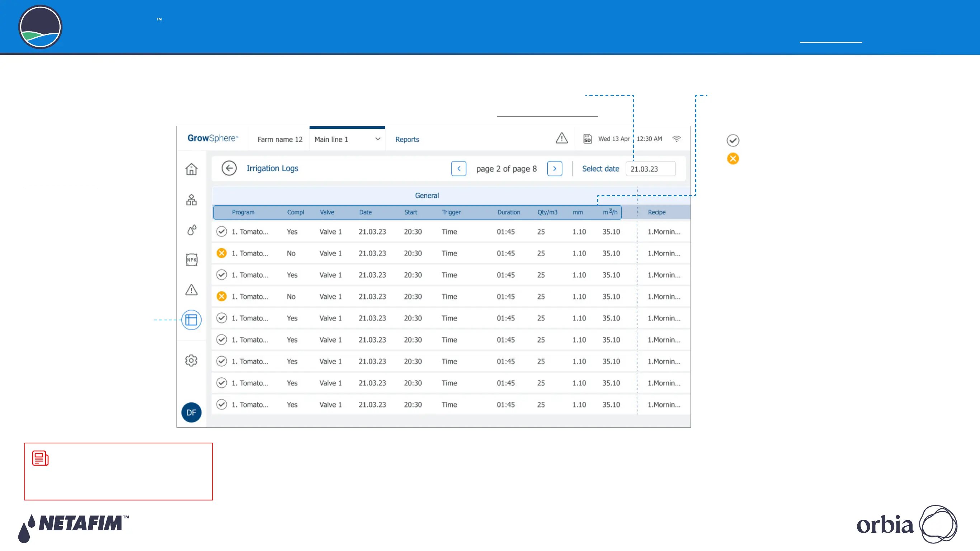Click the Wed 13 Apr date display
The image size is (980, 551).
(x=614, y=139)
